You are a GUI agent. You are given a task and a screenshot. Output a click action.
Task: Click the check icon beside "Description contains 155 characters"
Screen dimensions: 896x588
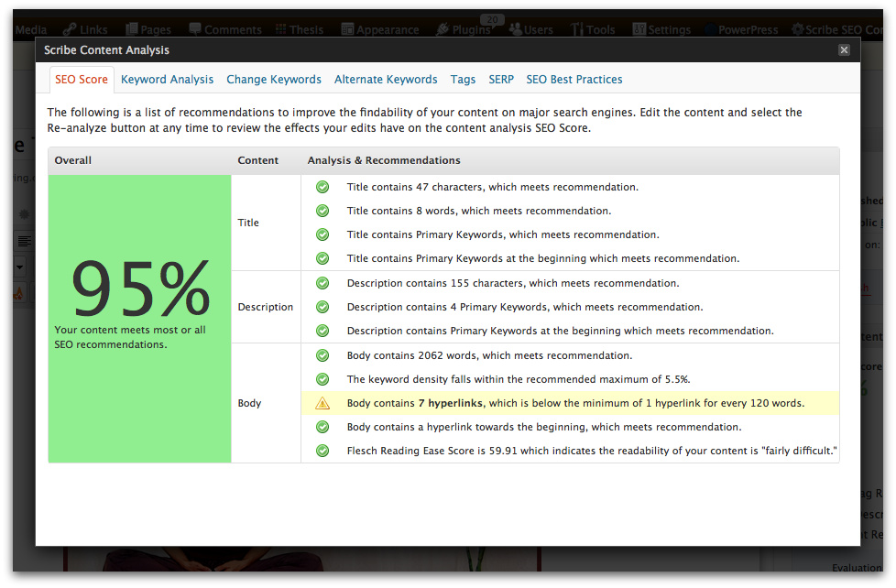[x=322, y=283]
